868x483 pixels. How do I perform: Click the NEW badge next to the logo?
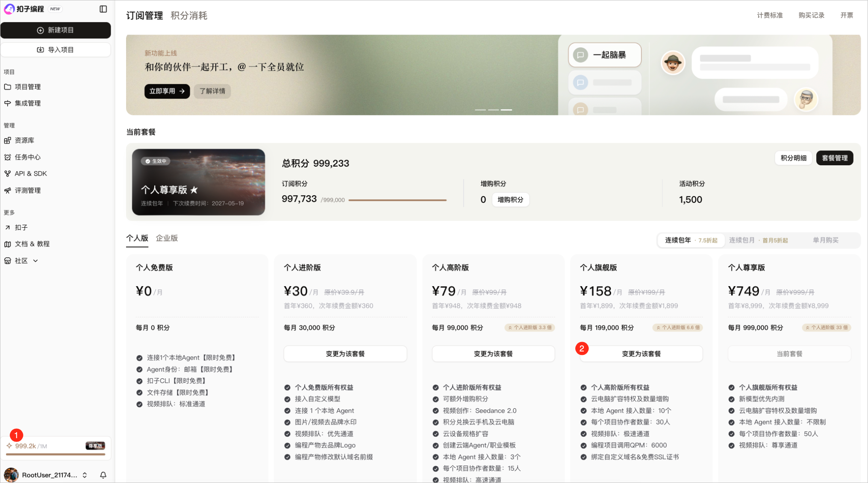click(x=55, y=9)
